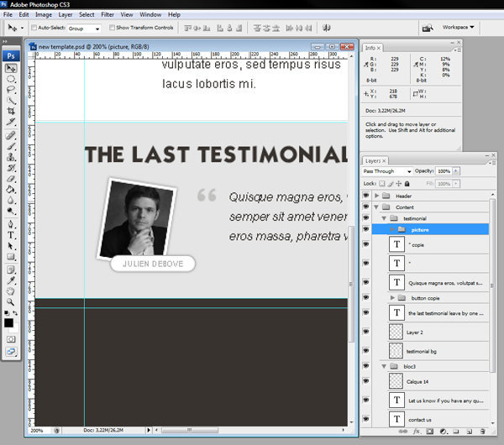The height and width of the screenshot is (445, 504).
Task: Lock all for the selected layer
Action: pos(407,184)
